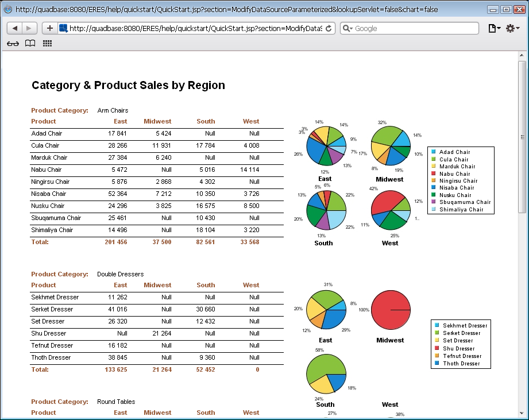Add a bookmark with the plus button
The image size is (529, 420).
[49, 28]
